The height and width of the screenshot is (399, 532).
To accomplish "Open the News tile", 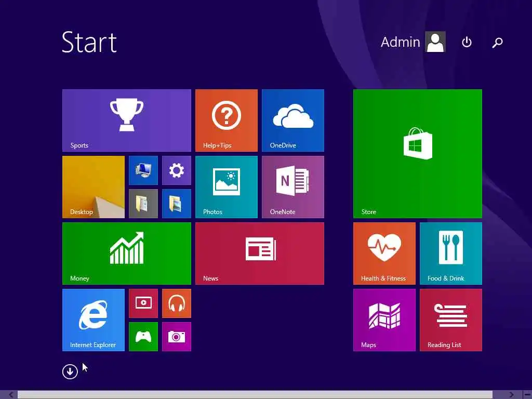I will coord(260,254).
